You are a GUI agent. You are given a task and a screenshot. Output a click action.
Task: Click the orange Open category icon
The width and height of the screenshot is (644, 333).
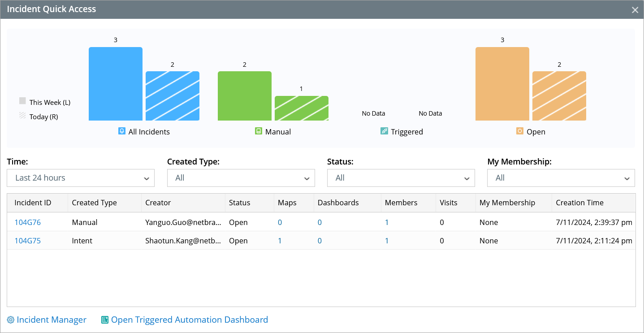click(x=520, y=131)
